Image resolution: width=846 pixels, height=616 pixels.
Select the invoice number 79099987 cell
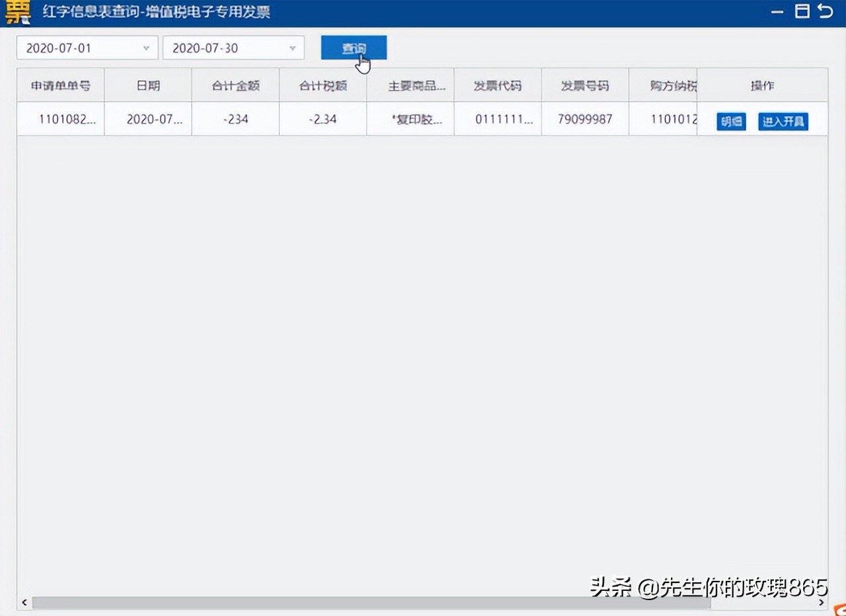(584, 119)
